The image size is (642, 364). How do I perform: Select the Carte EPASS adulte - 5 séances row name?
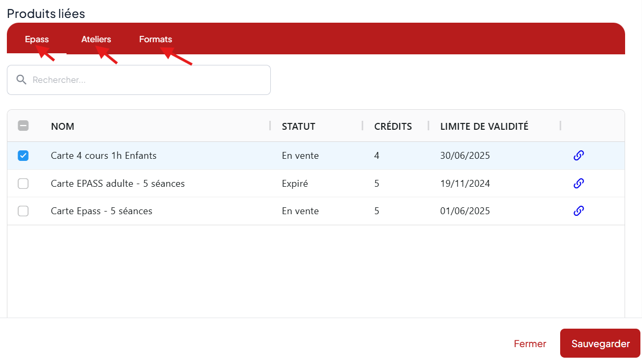(118, 184)
